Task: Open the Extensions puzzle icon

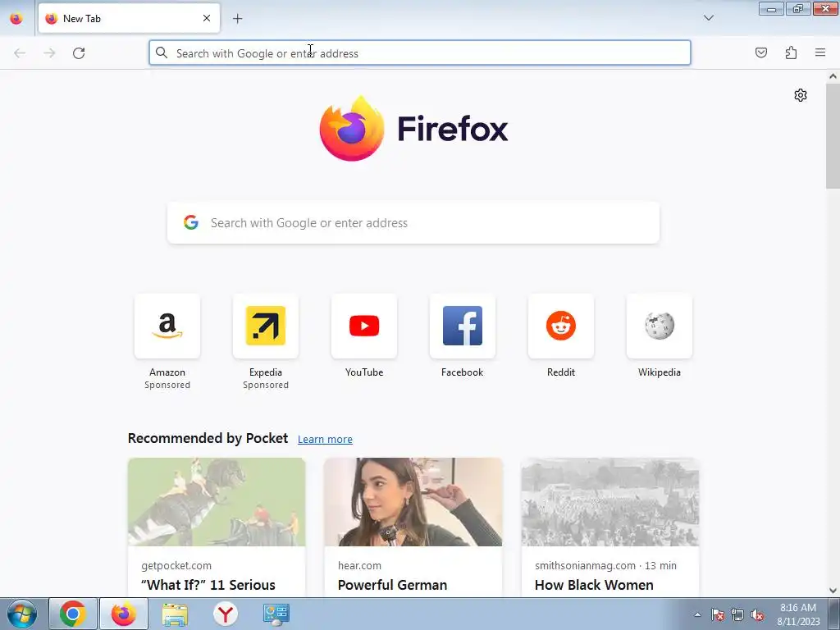Action: click(791, 52)
